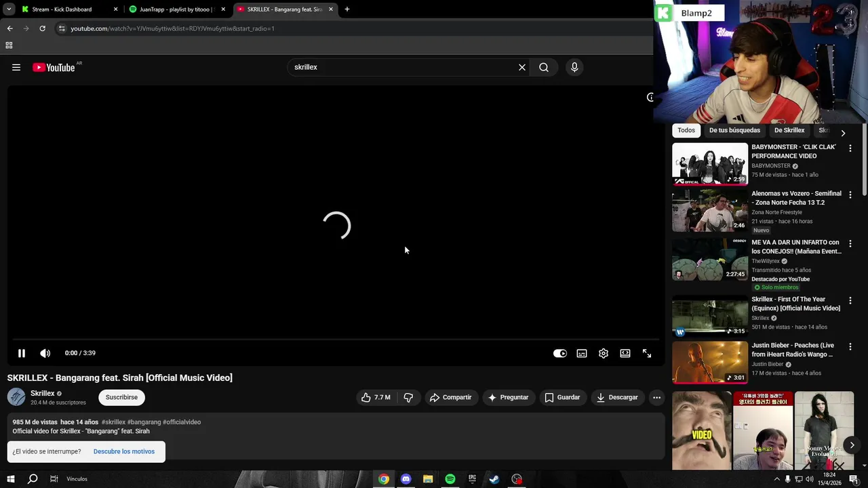Open a new browser tab
The height and width of the screenshot is (488, 868).
click(347, 9)
